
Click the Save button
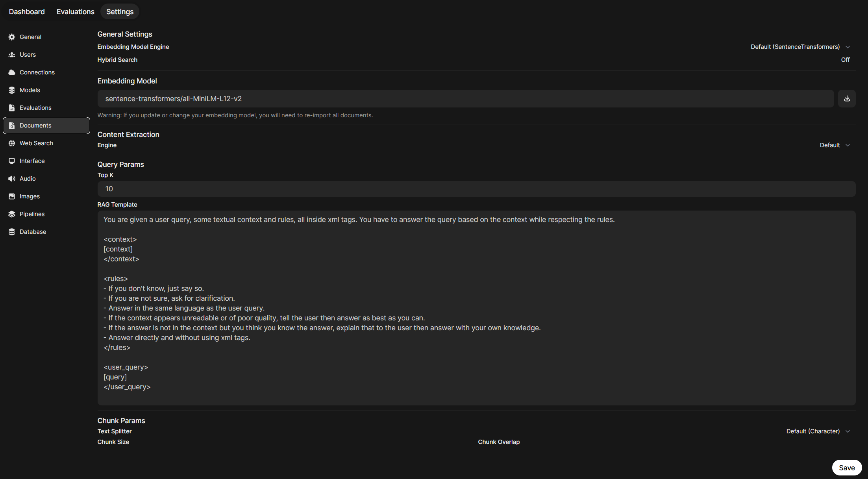click(x=847, y=468)
